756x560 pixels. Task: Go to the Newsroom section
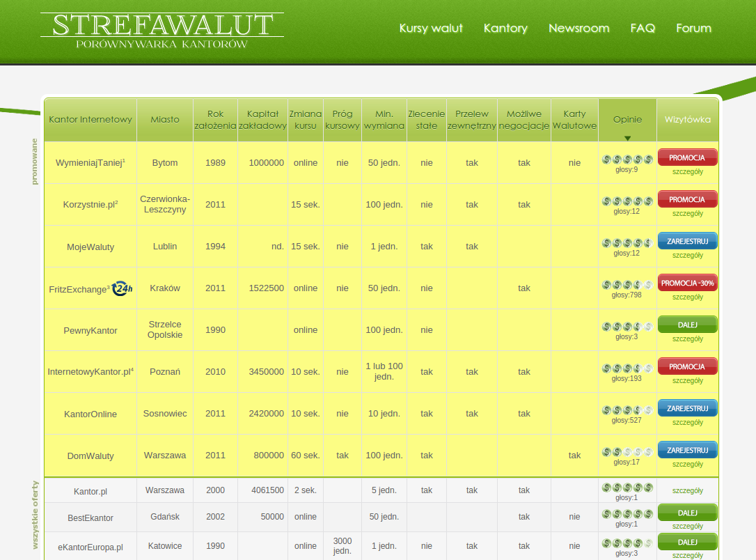point(579,28)
